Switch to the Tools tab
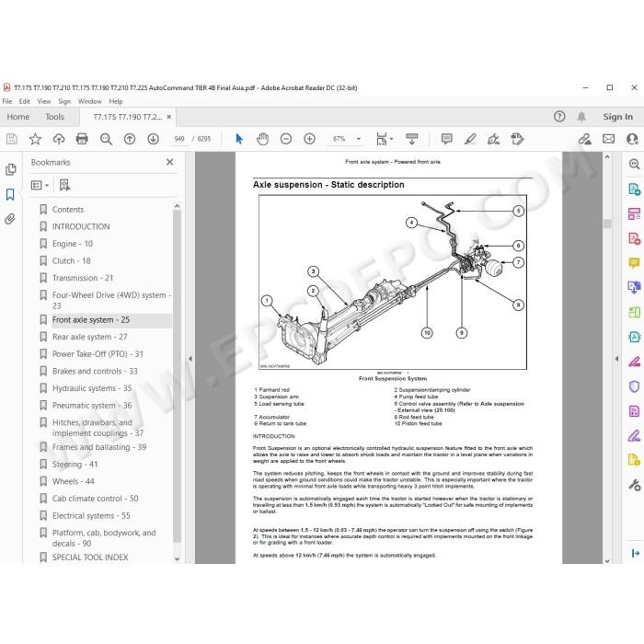 tap(54, 117)
